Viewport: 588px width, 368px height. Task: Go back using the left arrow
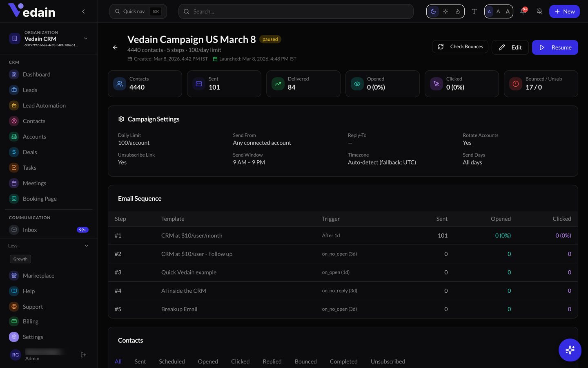tap(115, 47)
